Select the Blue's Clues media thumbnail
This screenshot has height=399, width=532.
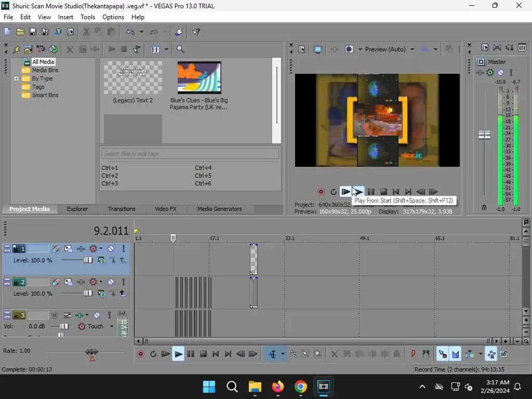199,78
